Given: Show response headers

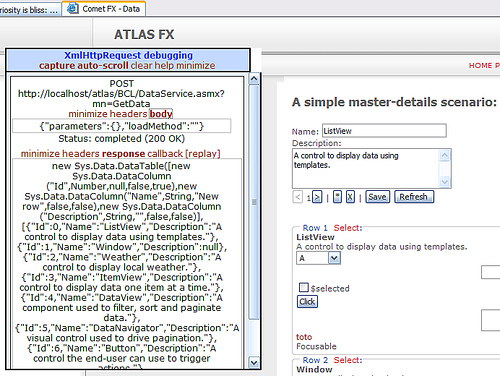Looking at the screenshot, I should 81,154.
